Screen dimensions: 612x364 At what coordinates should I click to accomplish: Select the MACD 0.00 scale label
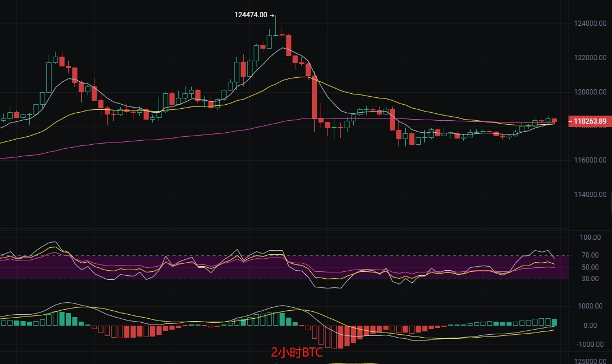[590, 326]
